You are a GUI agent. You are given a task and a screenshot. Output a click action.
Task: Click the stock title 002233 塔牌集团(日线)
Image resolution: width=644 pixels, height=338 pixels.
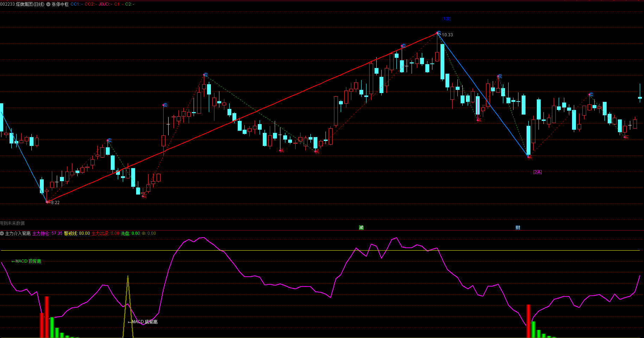click(23, 5)
